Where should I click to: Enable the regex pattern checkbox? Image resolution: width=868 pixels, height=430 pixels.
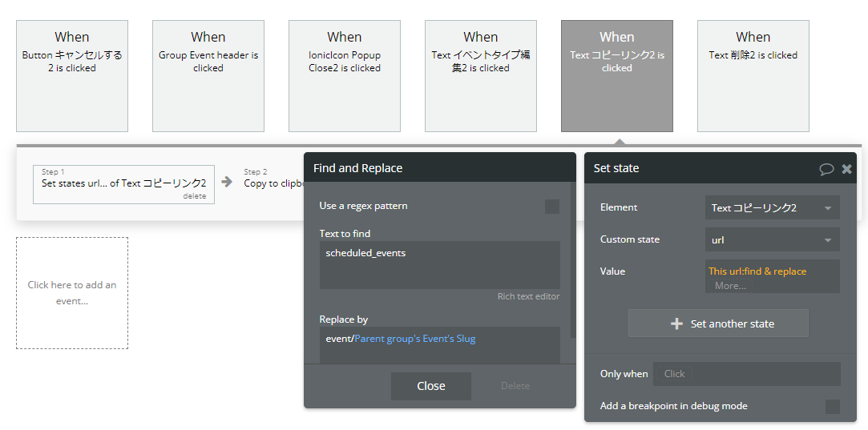click(552, 207)
